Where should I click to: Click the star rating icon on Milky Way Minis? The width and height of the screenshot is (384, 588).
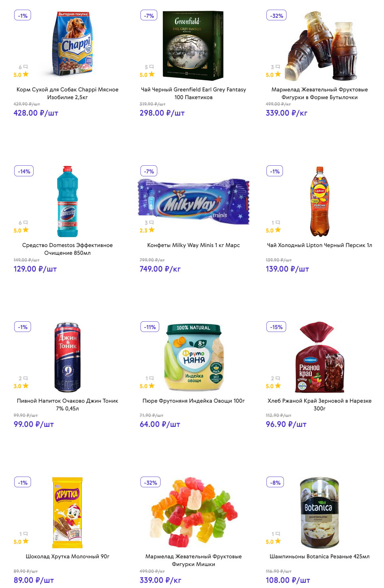[151, 230]
